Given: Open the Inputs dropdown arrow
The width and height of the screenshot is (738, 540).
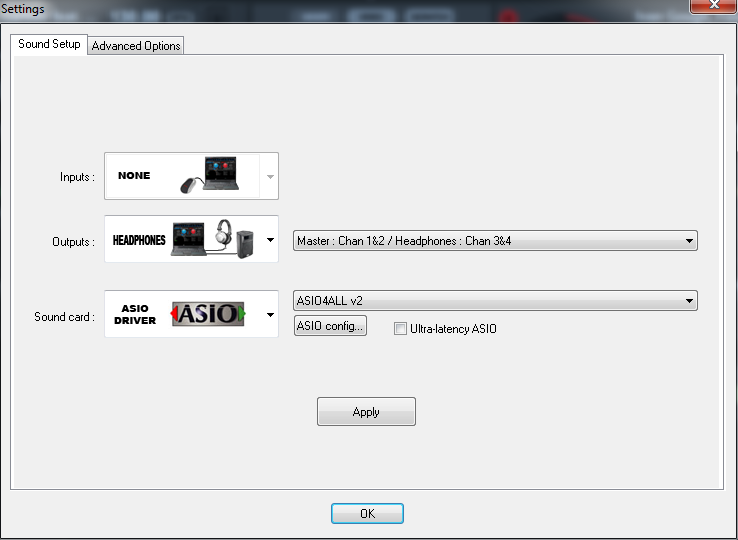Looking at the screenshot, I should click(x=270, y=177).
